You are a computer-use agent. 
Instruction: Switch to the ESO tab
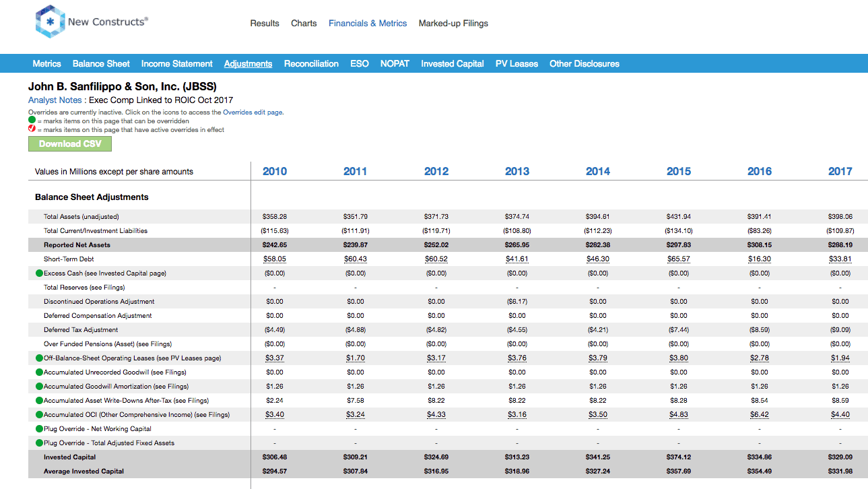point(360,64)
